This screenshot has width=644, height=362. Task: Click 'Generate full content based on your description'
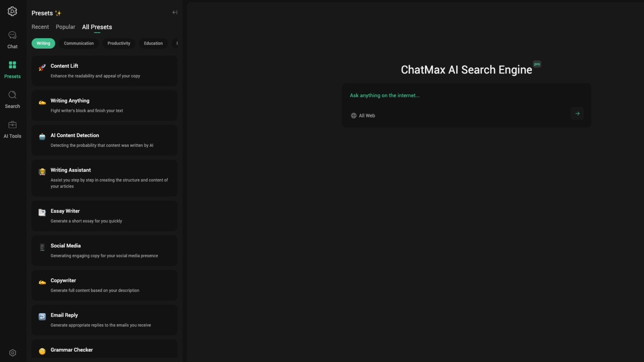(95, 291)
